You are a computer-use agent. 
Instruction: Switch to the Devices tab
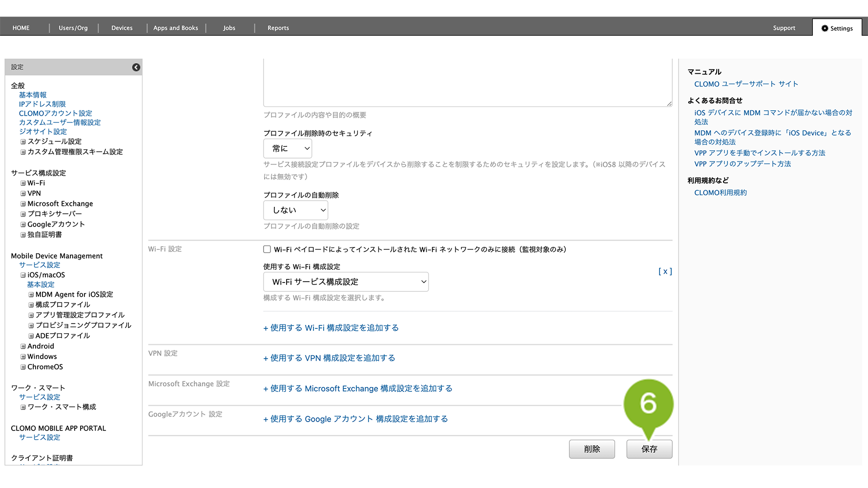pyautogui.click(x=122, y=28)
